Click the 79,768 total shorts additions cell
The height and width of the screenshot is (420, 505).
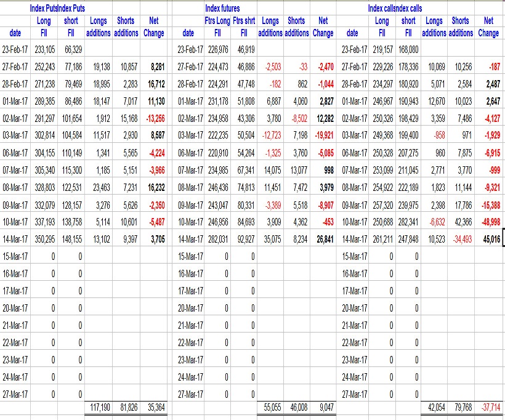point(461,407)
